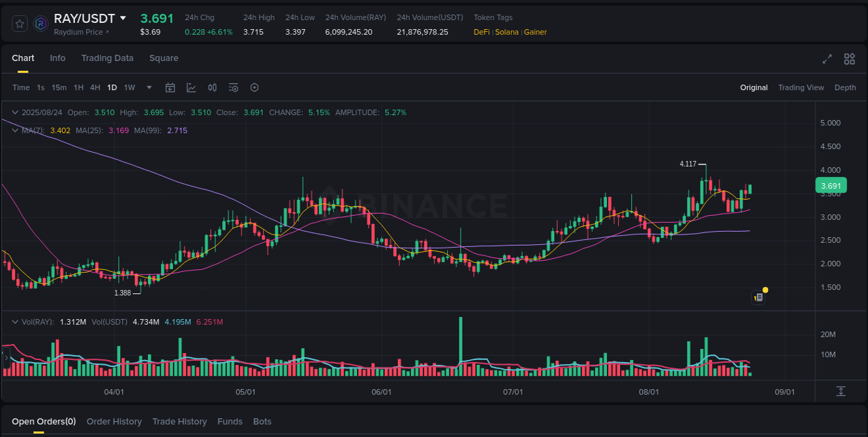Collapse the OHLC info row chevron
868x437 pixels.
point(15,112)
